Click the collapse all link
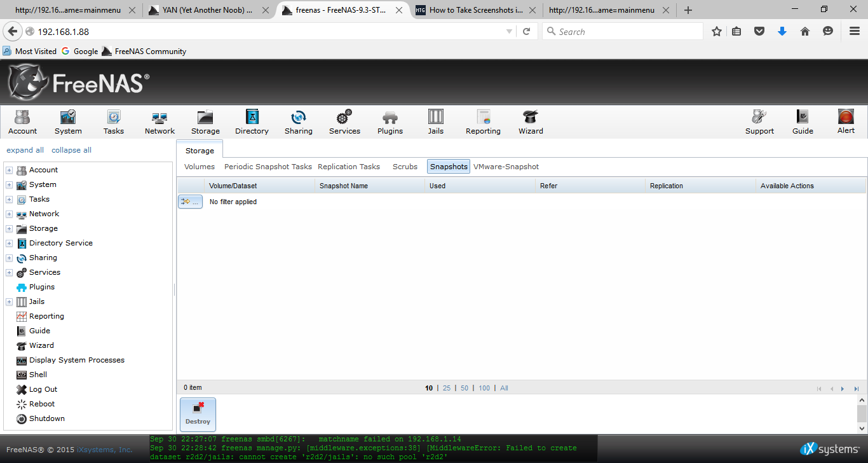Screen dimensions: 868x463 point(71,150)
